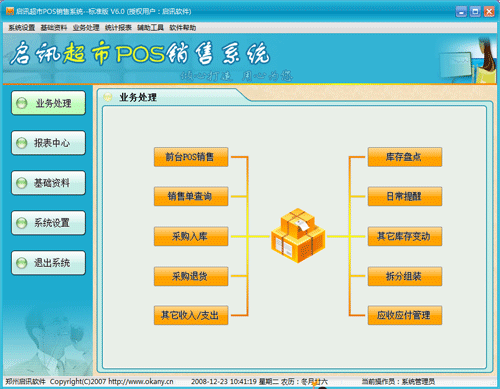The width and height of the screenshot is (500, 389).
Task: Open 采购退货 module
Action: coord(191,276)
